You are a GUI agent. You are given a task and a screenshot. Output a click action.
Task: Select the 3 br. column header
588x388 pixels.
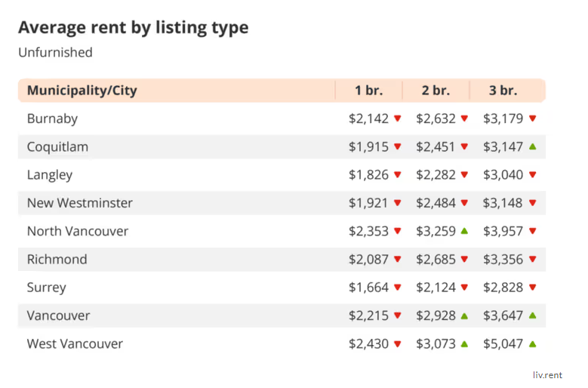click(503, 91)
